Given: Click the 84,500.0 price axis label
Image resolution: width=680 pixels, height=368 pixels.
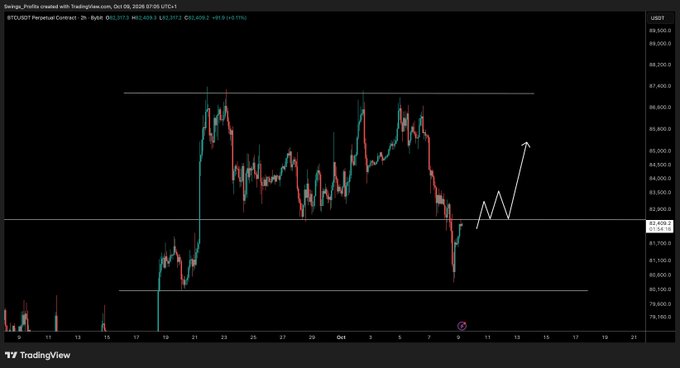Looking at the screenshot, I should point(660,165).
